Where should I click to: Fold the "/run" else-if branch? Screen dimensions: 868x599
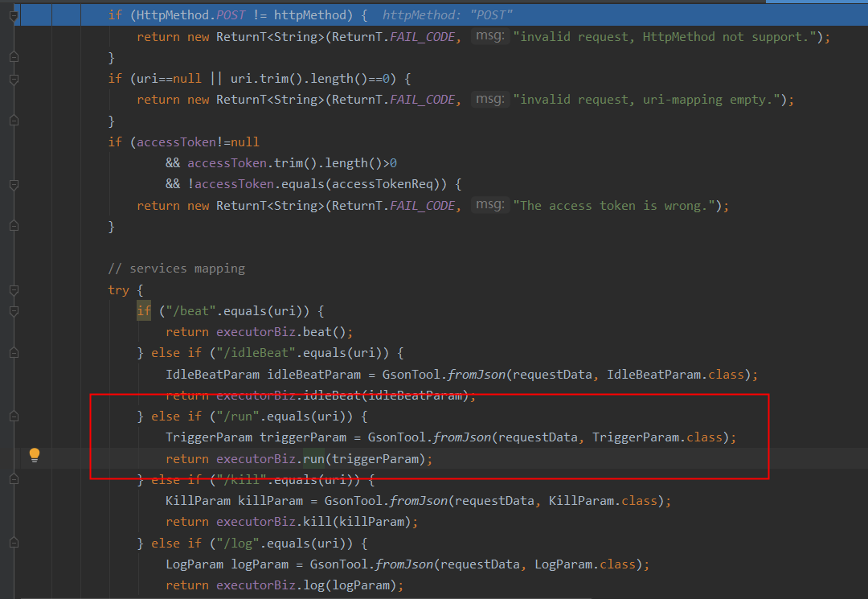point(14,416)
